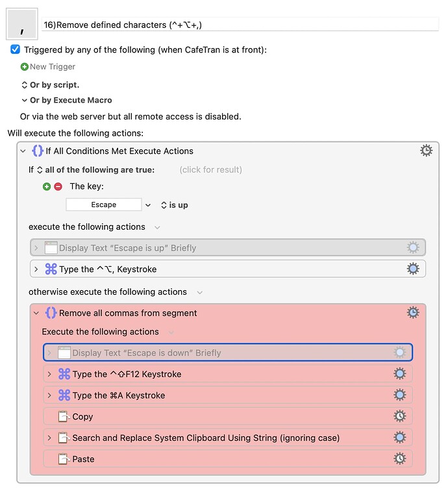
Task: Toggle the Triggered by any of the following checkbox
Action: [15, 49]
